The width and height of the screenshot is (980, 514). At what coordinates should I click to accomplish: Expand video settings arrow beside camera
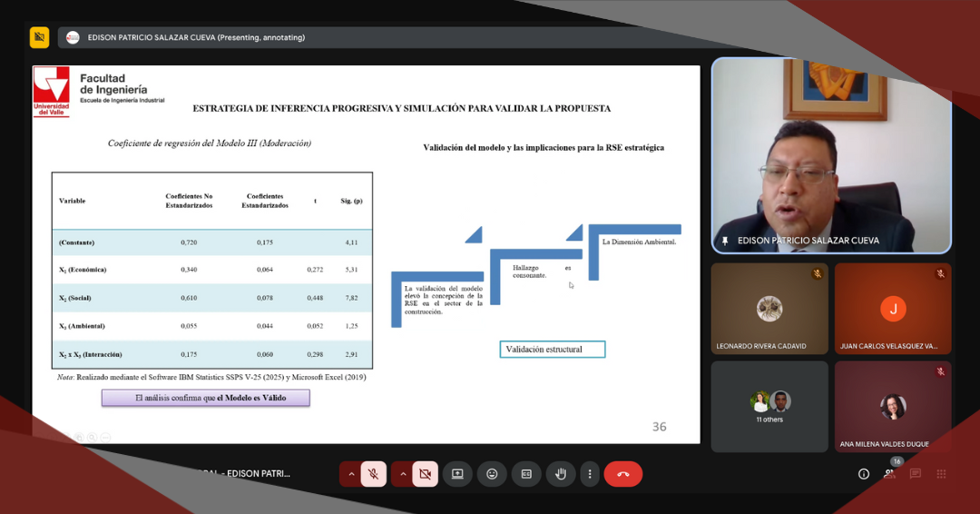403,474
